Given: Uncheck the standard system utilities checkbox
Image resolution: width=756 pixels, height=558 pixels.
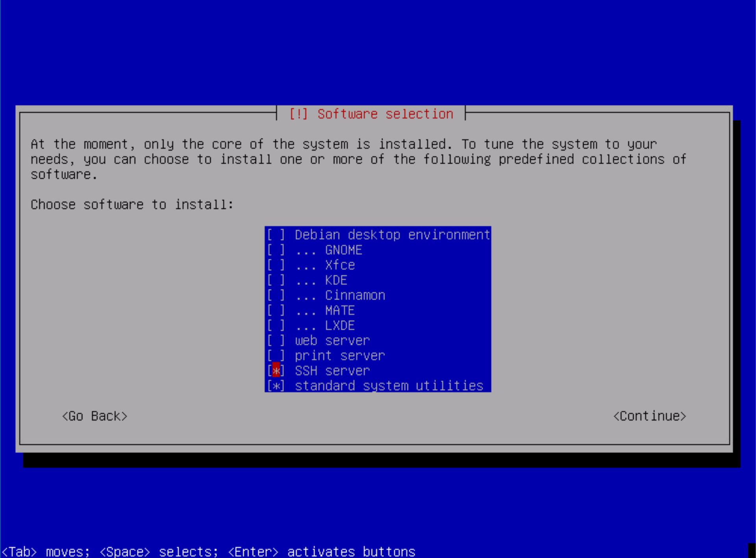Looking at the screenshot, I should coord(276,386).
